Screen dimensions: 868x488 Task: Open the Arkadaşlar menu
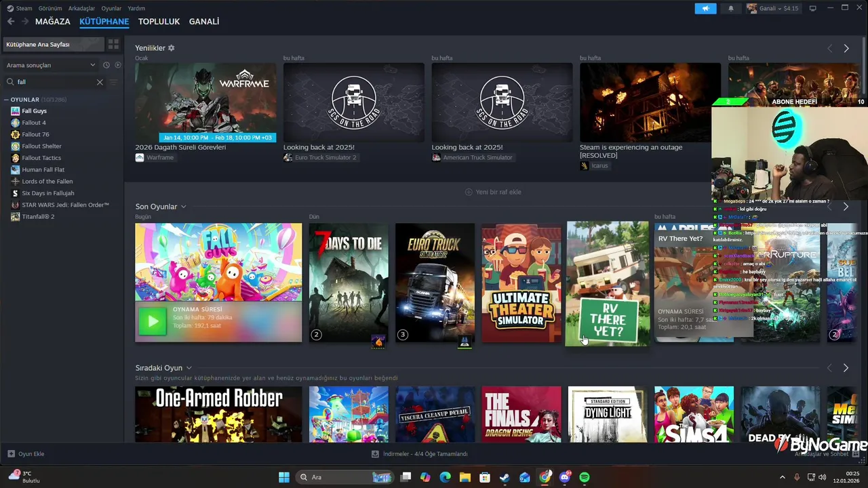[81, 8]
